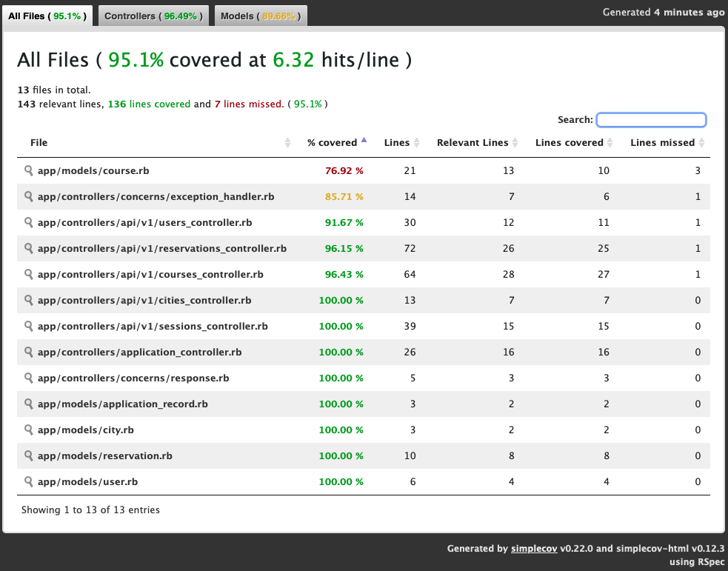This screenshot has height=571, width=728.
Task: Open app/models/reservation.rb file link
Action: [x=105, y=456]
